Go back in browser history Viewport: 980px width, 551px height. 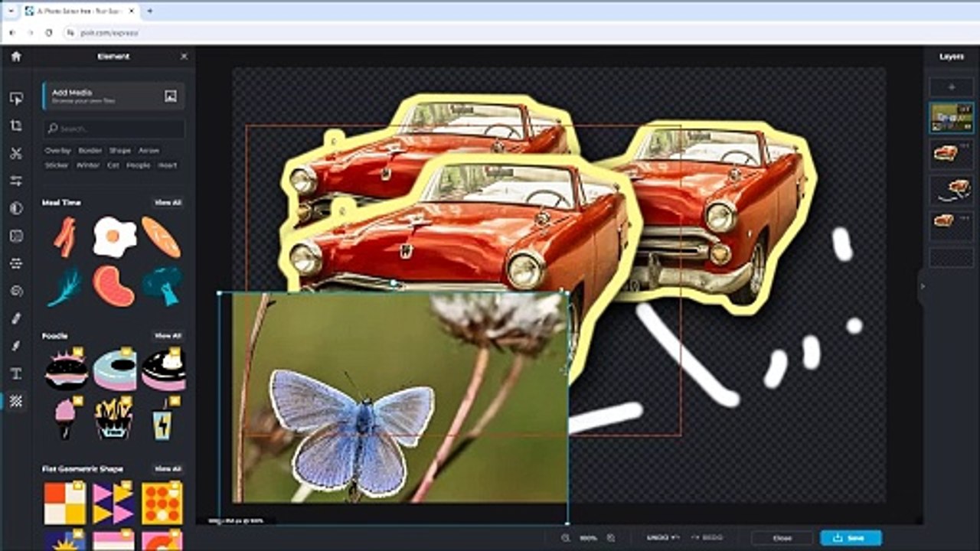[x=12, y=33]
